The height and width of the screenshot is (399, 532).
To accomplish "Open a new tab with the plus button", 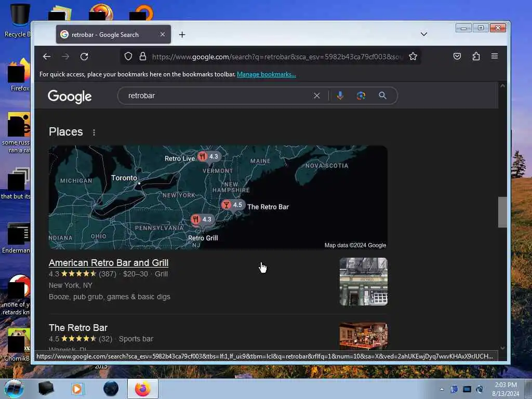I will click(x=182, y=35).
